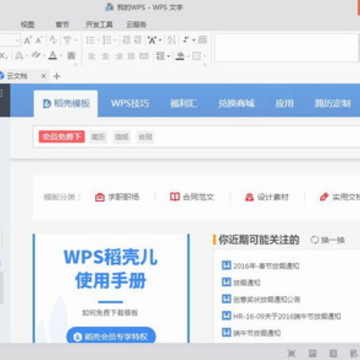Click the A-Z sort icon
The image size is (360, 360).
[x=171, y=40]
